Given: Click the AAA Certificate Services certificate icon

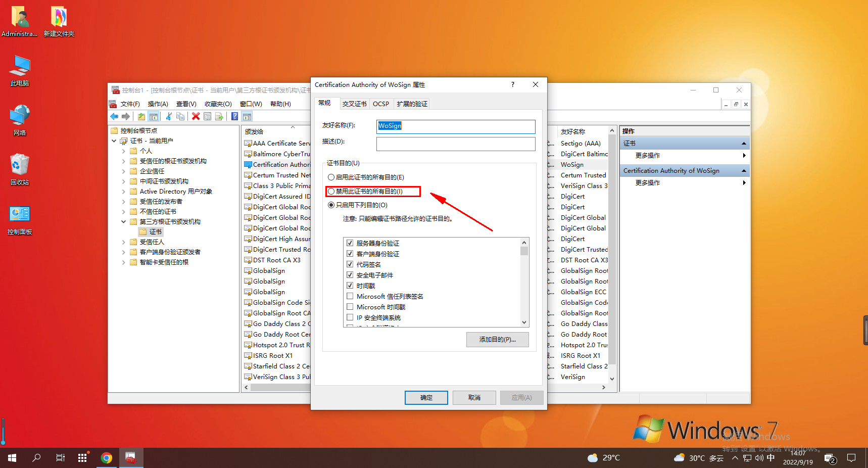Looking at the screenshot, I should click(248, 144).
